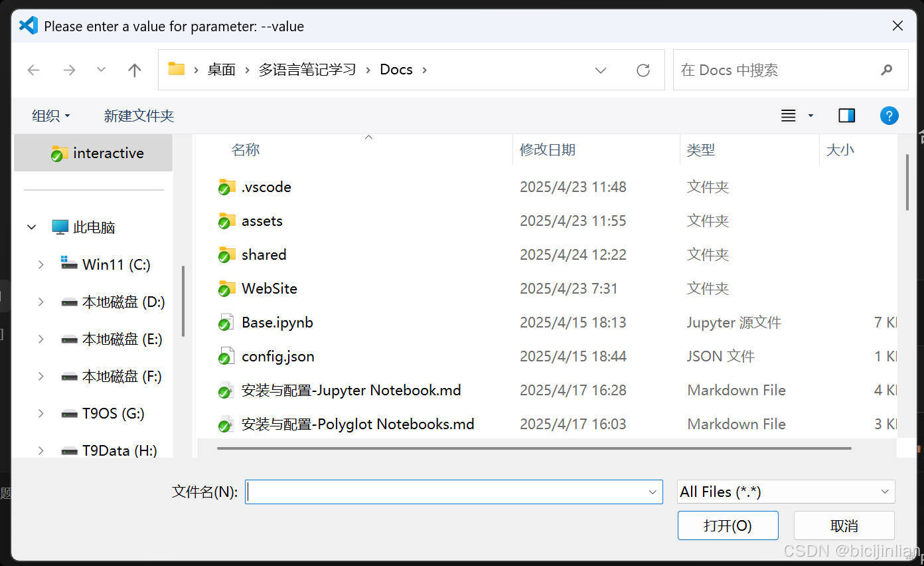The height and width of the screenshot is (566, 924).
Task: Expand the 本地磁盘 (D:) node
Action: click(40, 302)
